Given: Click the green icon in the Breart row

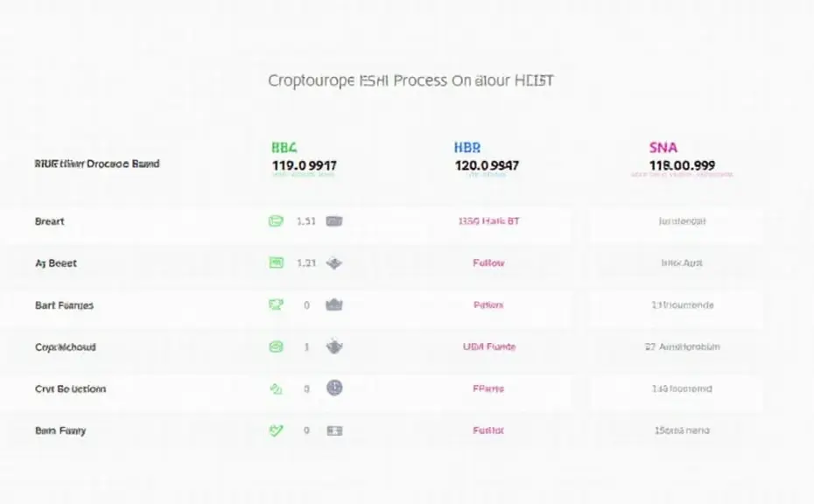Looking at the screenshot, I should pyautogui.click(x=276, y=221).
